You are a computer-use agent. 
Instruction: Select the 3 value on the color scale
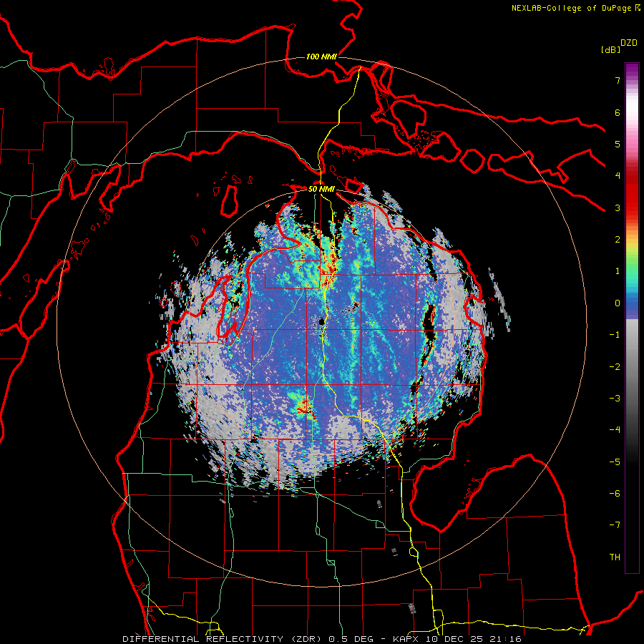coord(618,208)
